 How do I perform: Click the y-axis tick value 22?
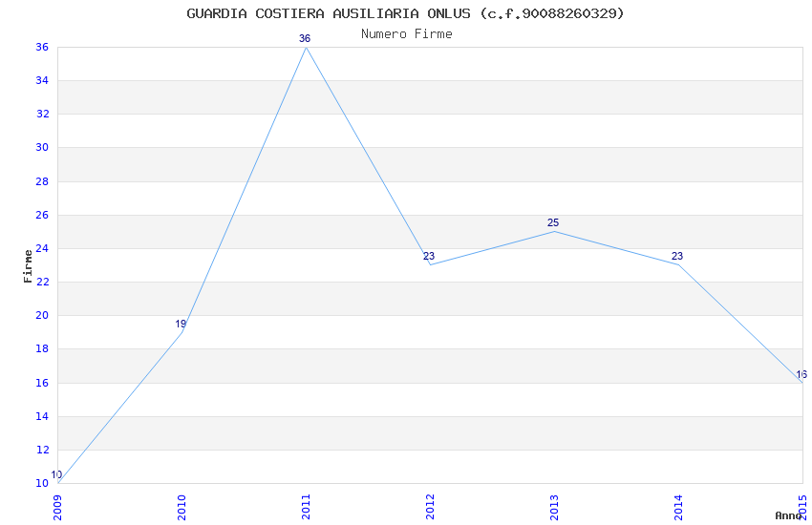42,283
